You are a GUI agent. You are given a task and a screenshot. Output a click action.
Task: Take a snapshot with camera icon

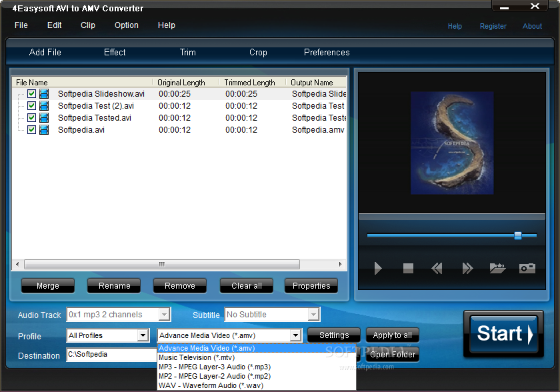click(527, 268)
